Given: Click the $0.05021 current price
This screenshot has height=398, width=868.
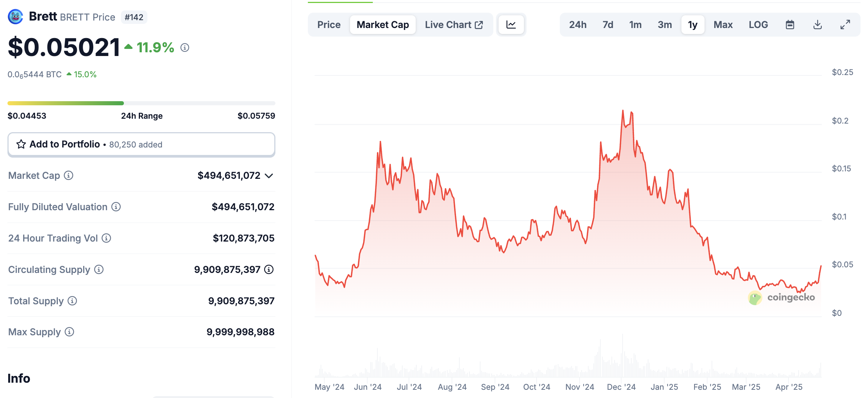Looking at the screenshot, I should click(x=64, y=48).
